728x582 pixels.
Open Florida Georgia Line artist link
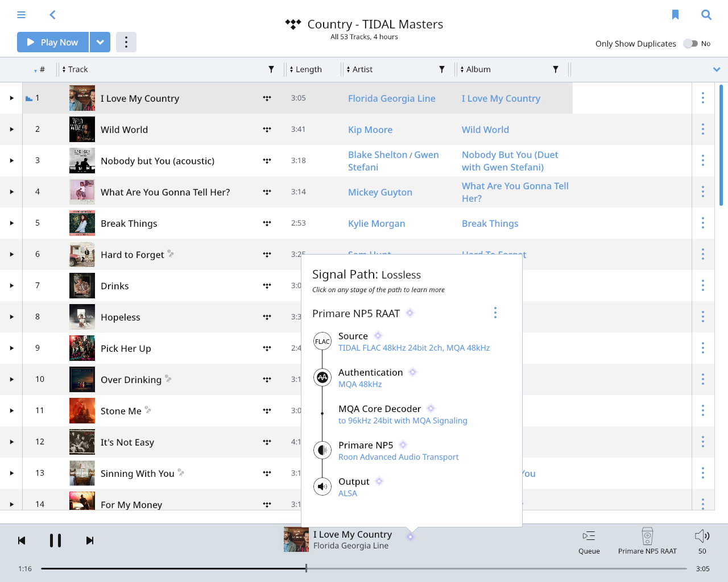click(x=392, y=98)
